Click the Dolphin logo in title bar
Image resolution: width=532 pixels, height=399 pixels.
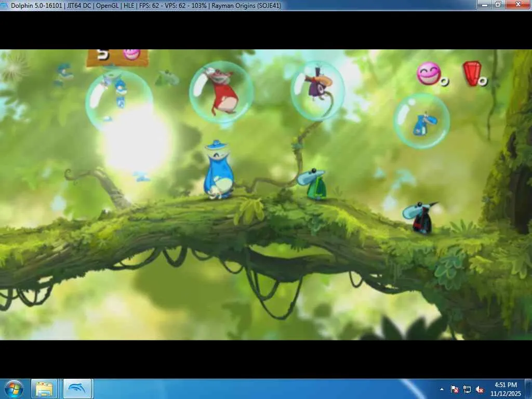[x=4, y=5]
